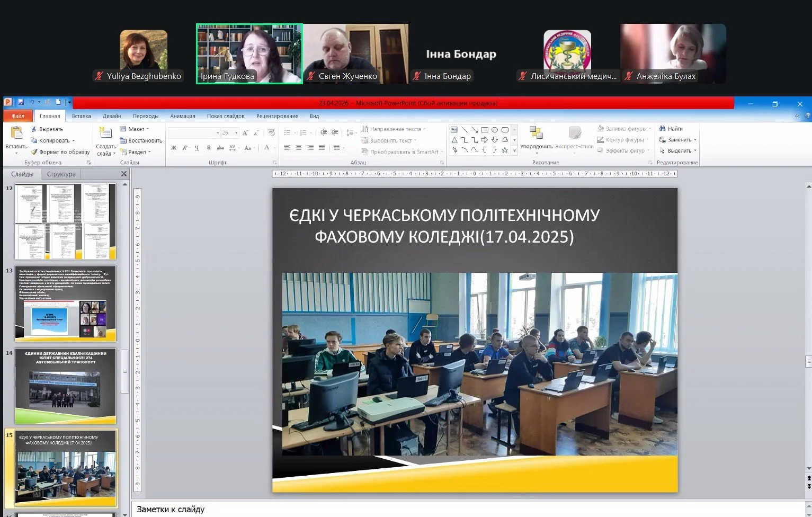Open the Упорядочить arrange dropdown

(537, 140)
